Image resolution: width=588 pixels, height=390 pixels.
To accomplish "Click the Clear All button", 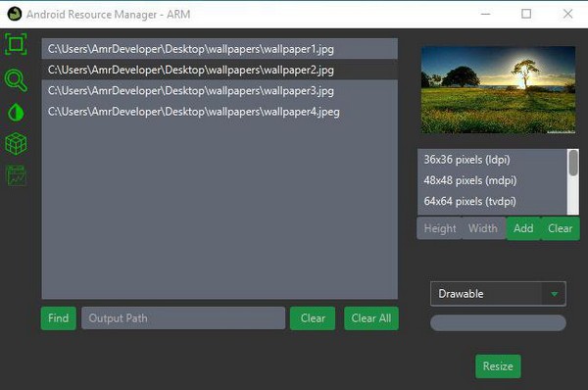I will coord(371,318).
